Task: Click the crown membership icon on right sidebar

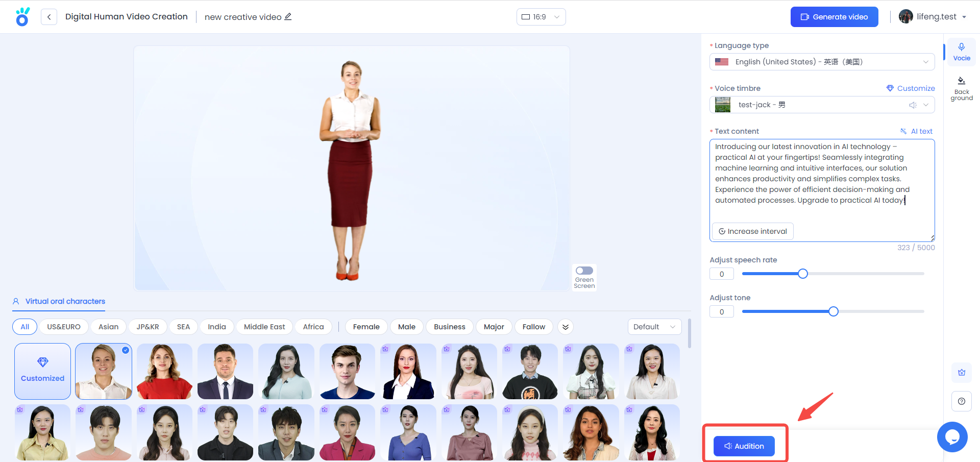Action: tap(962, 373)
